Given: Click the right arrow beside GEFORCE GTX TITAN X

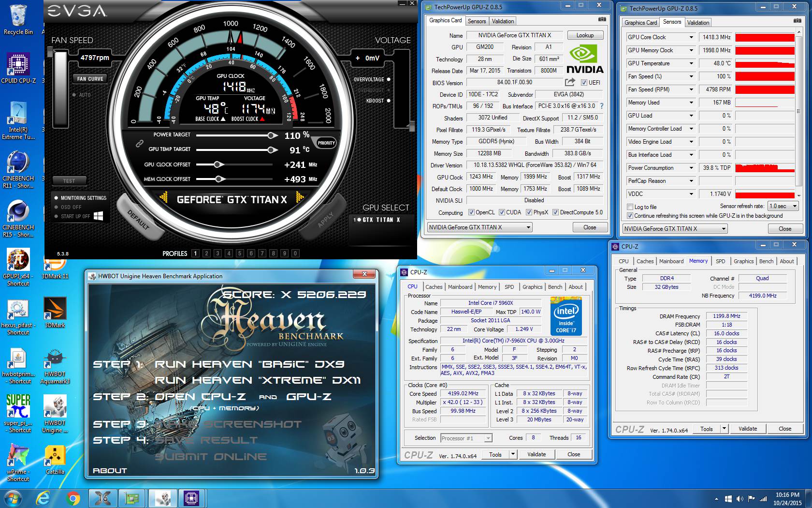Looking at the screenshot, I should (300, 197).
